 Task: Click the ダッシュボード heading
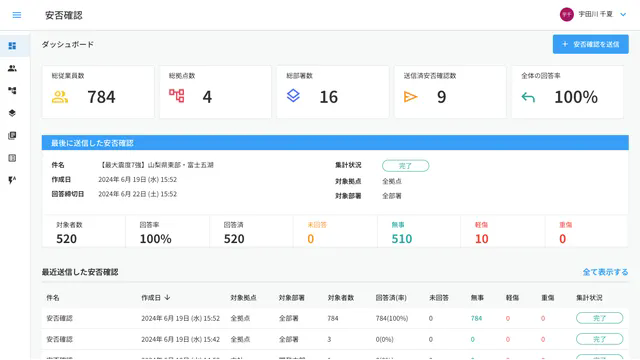click(68, 44)
